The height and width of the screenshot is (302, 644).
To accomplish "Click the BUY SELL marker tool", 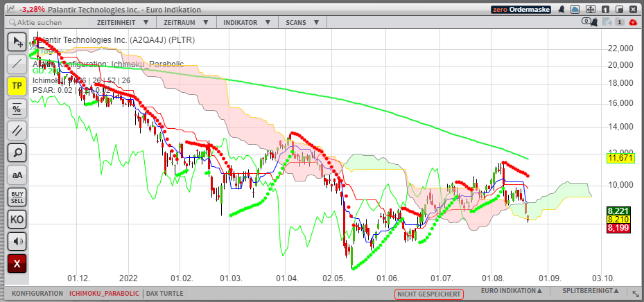I will tap(17, 197).
